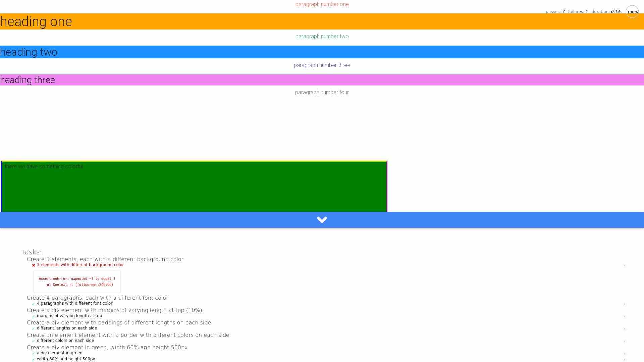Screen dimensions: 644x362
Task: Click replay arrow for 'different lengths on each side'
Action: [625, 329]
